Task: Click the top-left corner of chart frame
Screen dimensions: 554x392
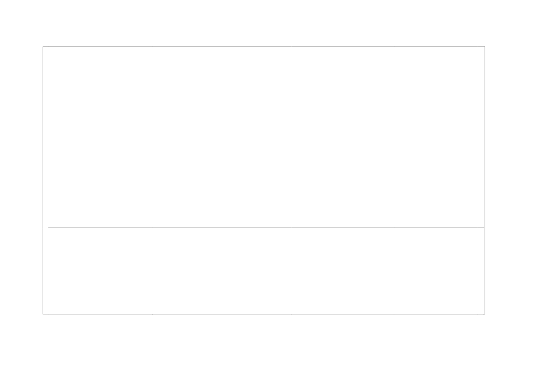Action: [43, 46]
